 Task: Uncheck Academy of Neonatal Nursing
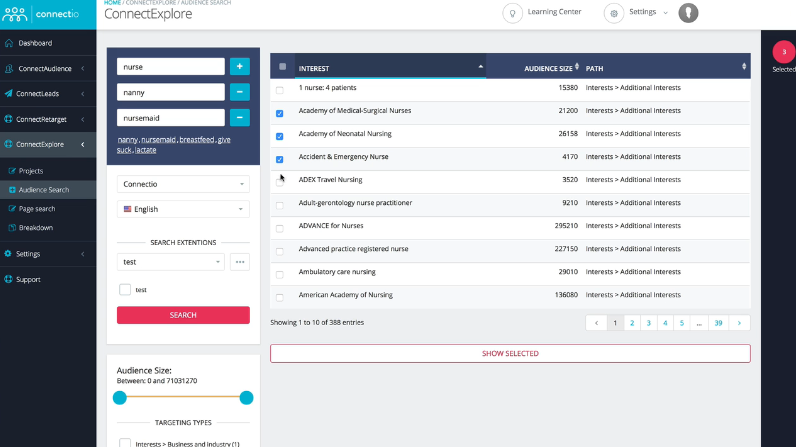[280, 136]
